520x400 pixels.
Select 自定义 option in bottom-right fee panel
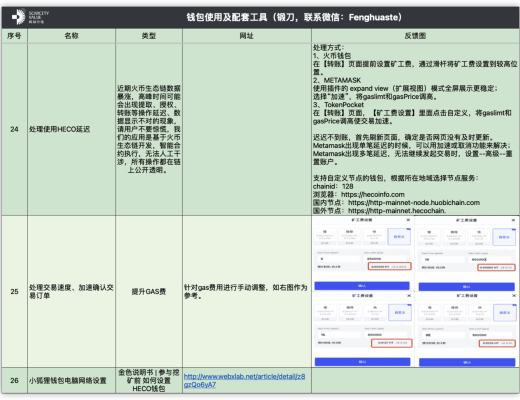(x=504, y=313)
